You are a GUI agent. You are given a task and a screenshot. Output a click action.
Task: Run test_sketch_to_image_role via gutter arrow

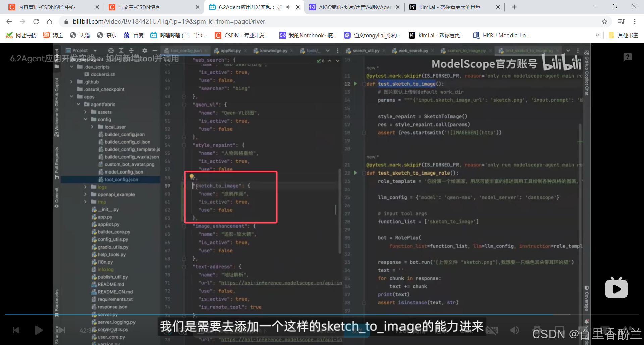point(355,173)
